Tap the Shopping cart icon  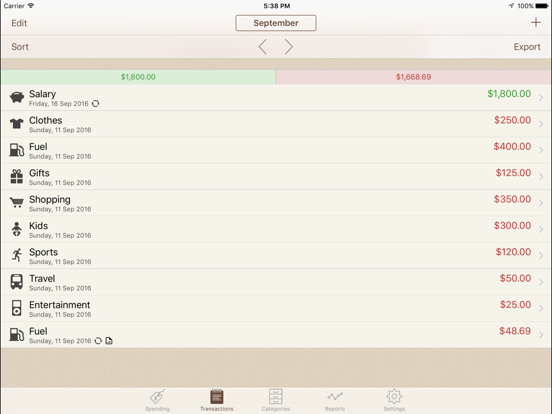point(17,202)
